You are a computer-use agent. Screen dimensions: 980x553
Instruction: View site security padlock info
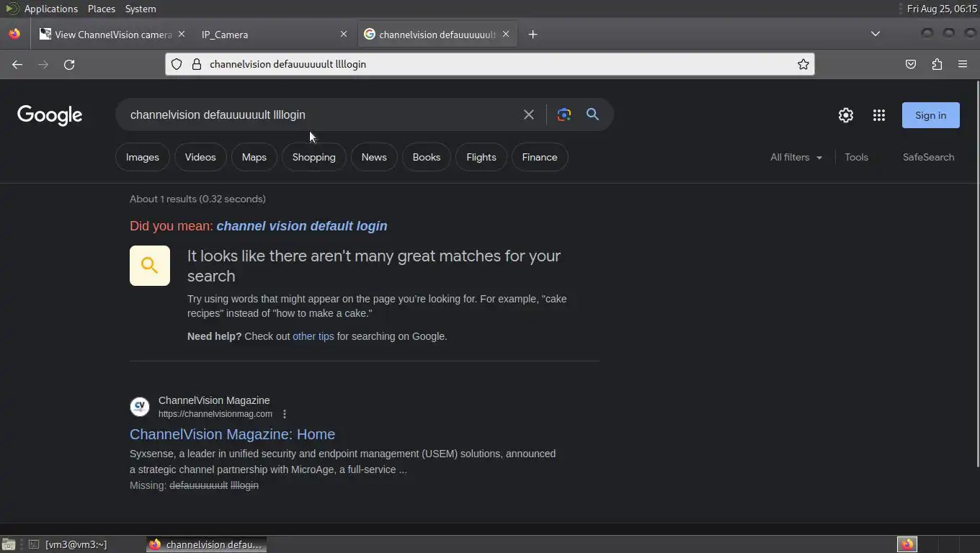[196, 64]
